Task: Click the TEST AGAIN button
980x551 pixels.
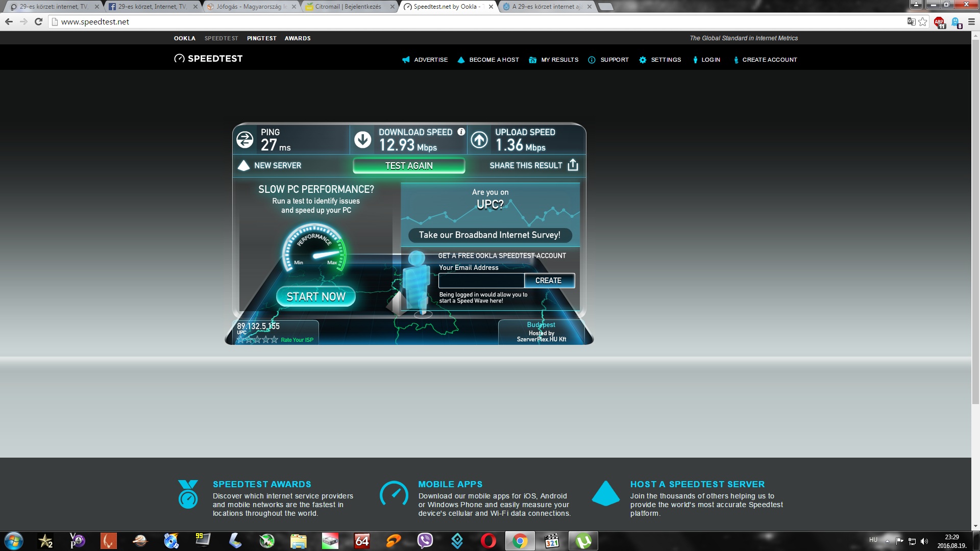Action: point(409,166)
